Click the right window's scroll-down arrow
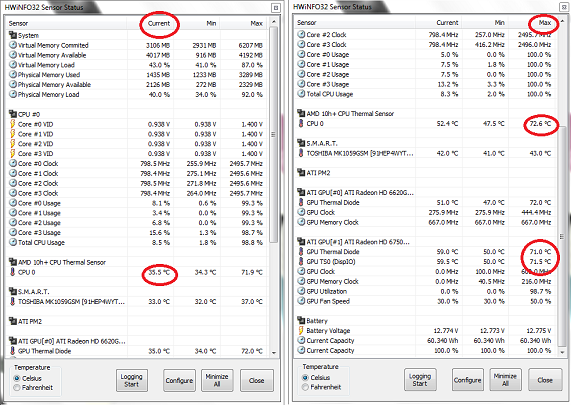Image resolution: width=571 pixels, height=405 pixels. click(562, 352)
